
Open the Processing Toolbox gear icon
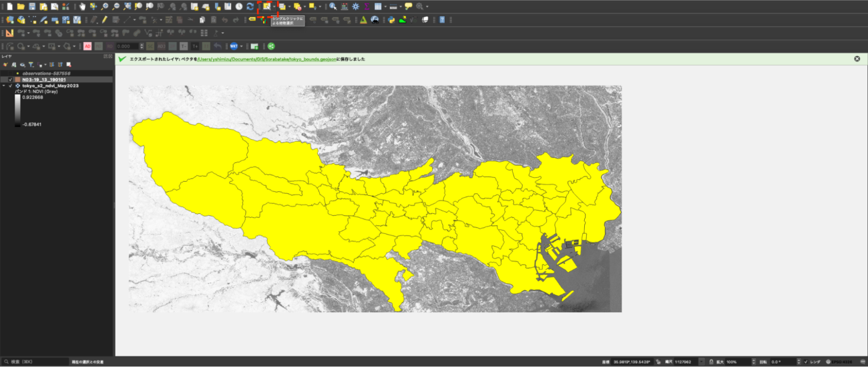click(x=355, y=6)
